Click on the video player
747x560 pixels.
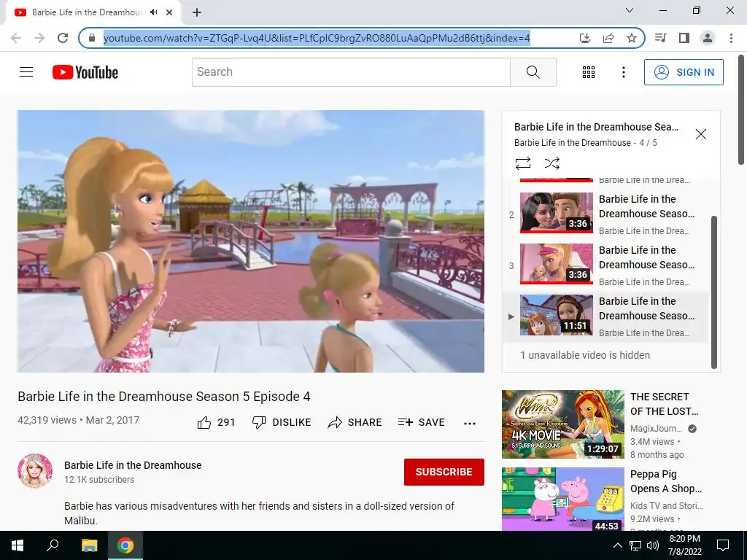pyautogui.click(x=251, y=241)
